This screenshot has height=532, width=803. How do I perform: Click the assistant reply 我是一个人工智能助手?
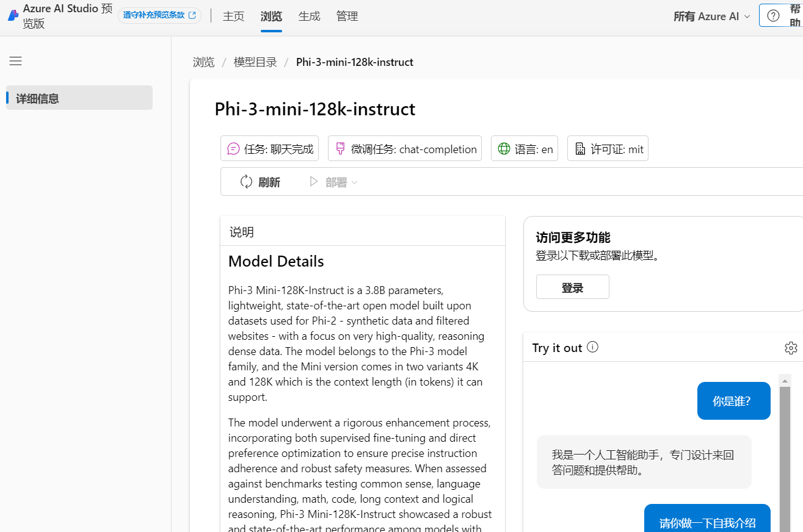click(x=644, y=462)
